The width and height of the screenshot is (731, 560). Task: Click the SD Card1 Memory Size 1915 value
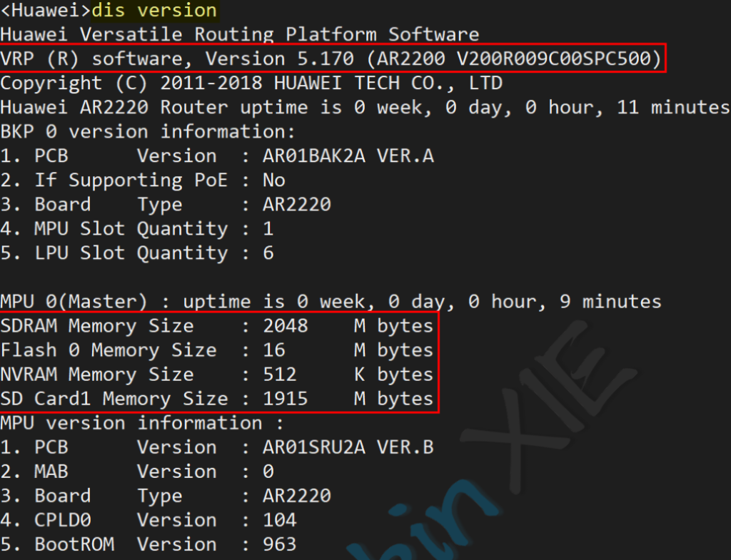pyautogui.click(x=285, y=399)
